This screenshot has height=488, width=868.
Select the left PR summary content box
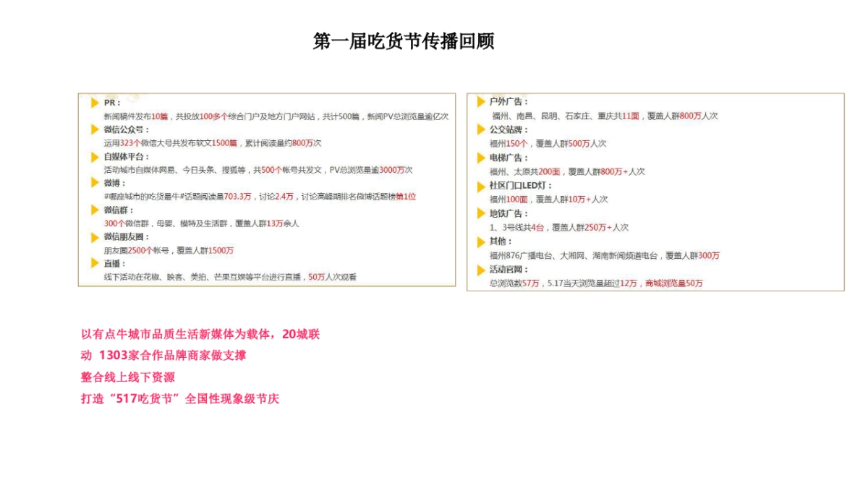pyautogui.click(x=268, y=189)
